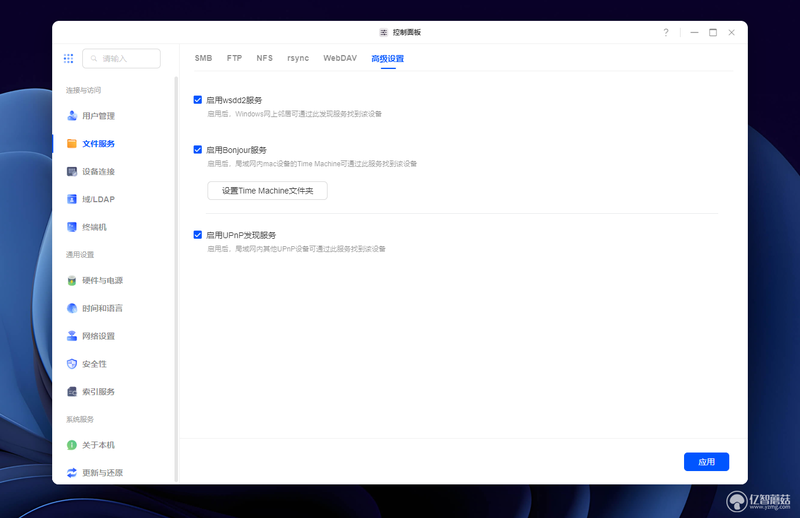Open 设备连接 icon in sidebar
Screen dimensions: 800x518
coord(72,171)
